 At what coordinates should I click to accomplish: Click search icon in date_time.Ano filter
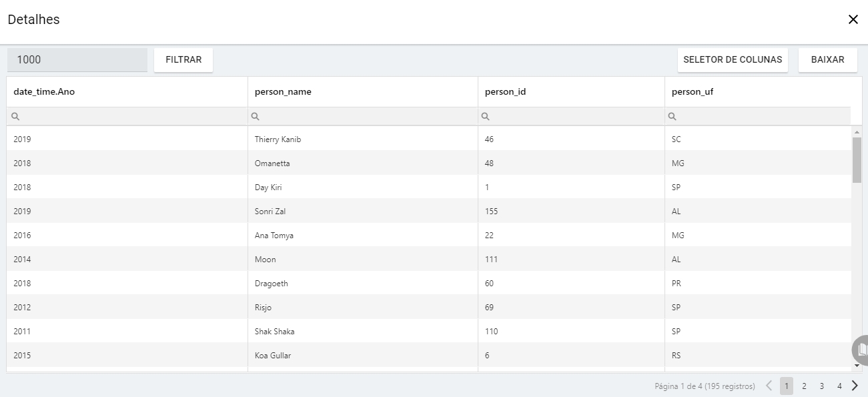point(15,117)
